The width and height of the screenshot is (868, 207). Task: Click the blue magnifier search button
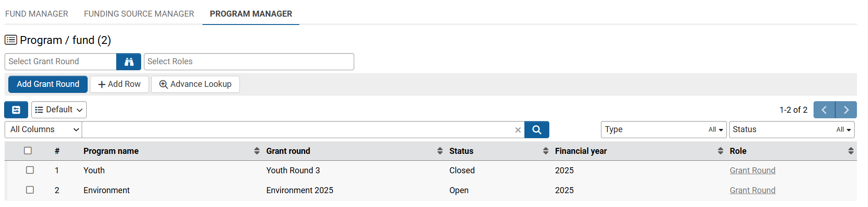pyautogui.click(x=537, y=130)
